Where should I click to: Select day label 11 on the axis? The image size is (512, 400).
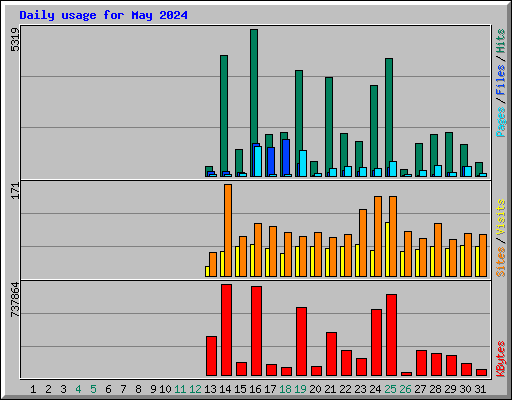coord(180,389)
